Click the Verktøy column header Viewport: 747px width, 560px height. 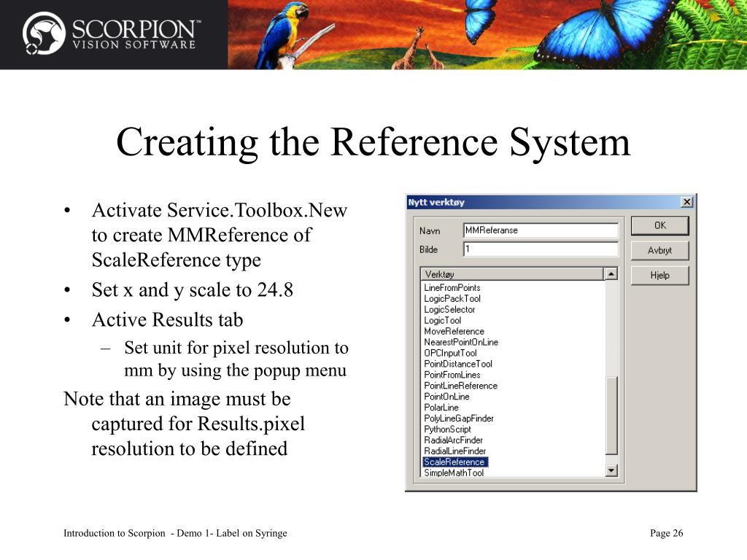(x=511, y=274)
